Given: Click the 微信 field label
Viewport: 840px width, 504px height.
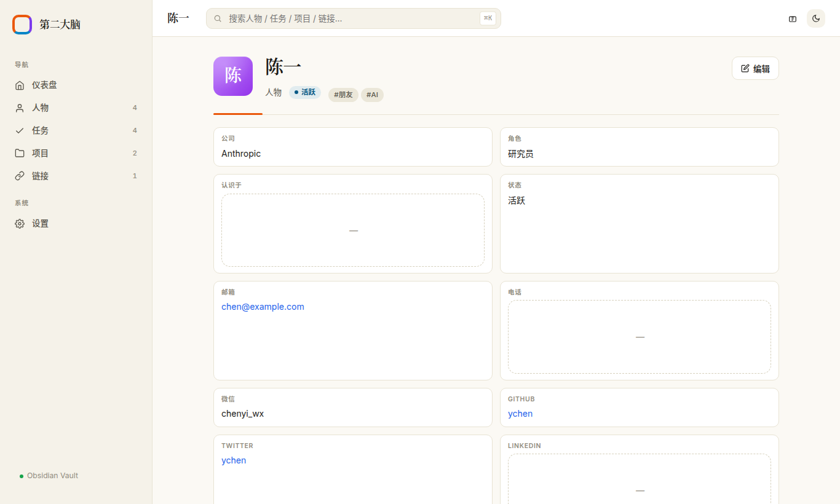Looking at the screenshot, I should pyautogui.click(x=228, y=399).
